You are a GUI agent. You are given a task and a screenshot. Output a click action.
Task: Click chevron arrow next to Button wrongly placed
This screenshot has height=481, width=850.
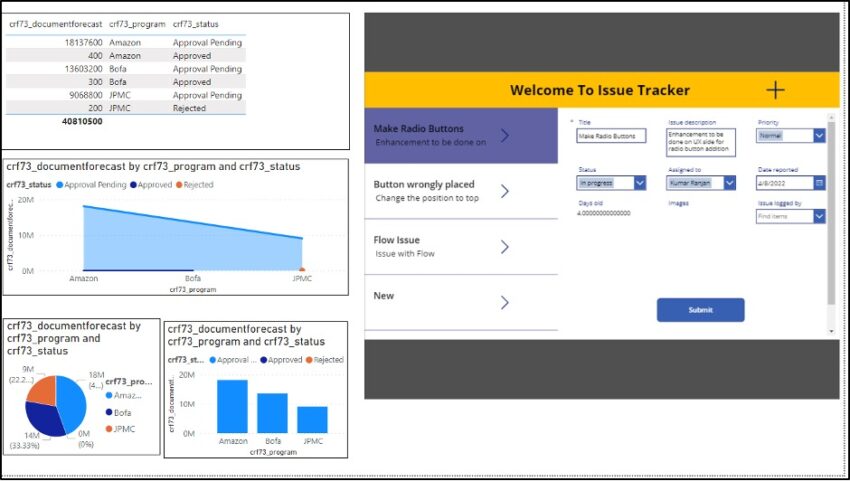coord(504,191)
